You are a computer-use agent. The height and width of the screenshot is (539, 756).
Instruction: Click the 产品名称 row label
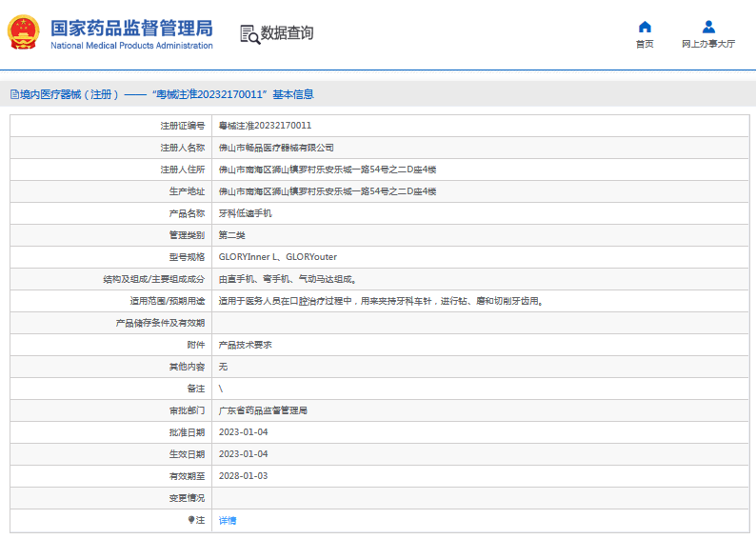(x=187, y=213)
